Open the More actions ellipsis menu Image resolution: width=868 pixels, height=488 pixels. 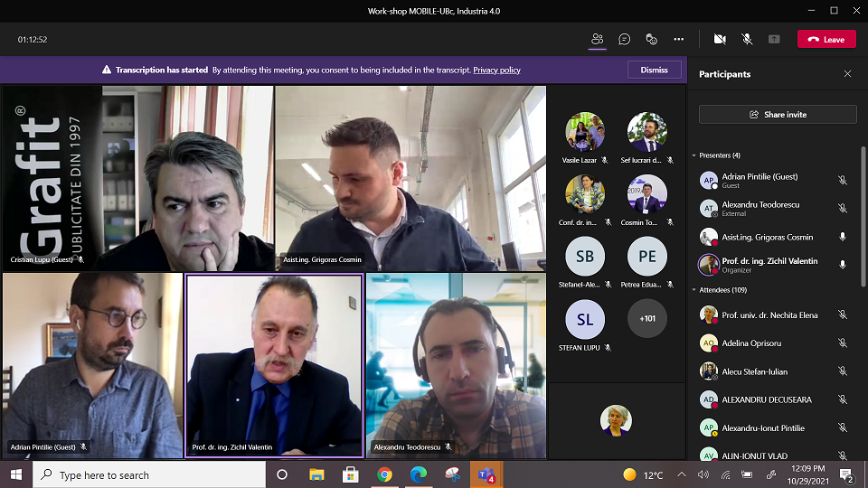tap(678, 39)
